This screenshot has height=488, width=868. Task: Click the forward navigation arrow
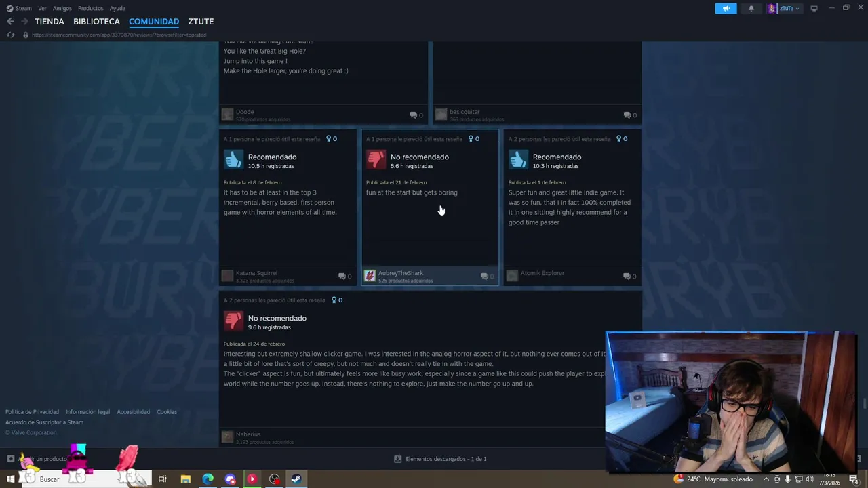tap(24, 22)
